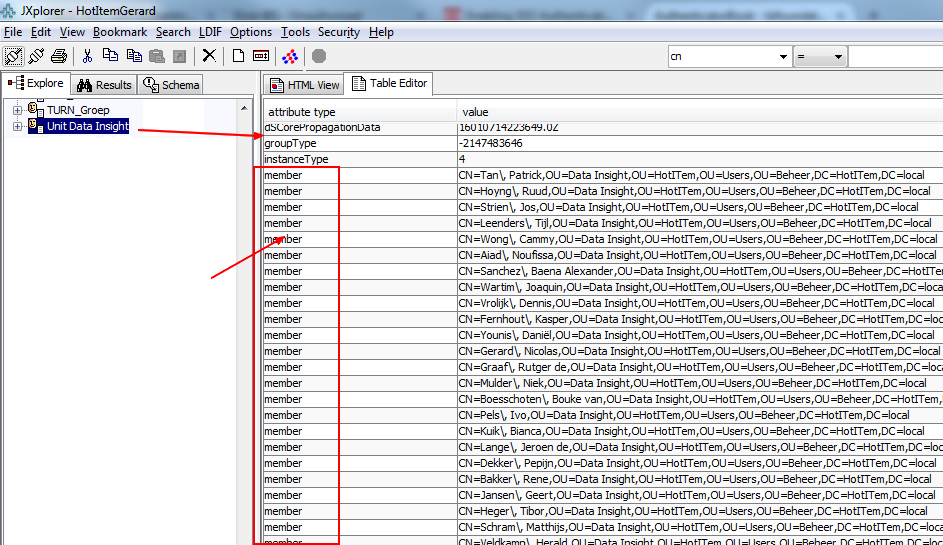Click the quick search text field
Viewport: 943px width, 545px height.
(x=895, y=57)
